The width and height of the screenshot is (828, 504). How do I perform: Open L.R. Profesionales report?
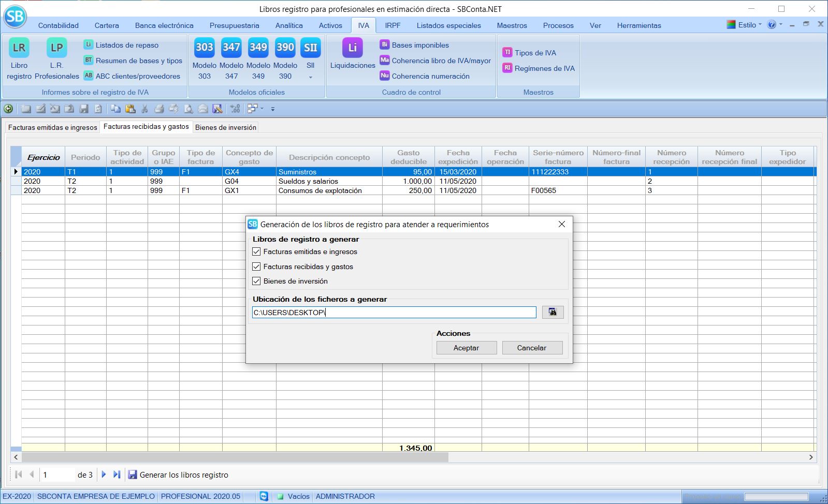56,48
